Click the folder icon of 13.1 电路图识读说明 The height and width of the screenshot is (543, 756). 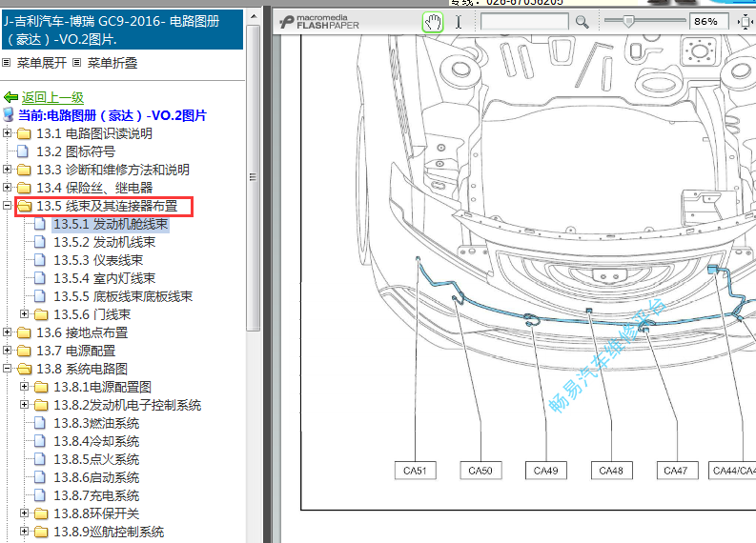click(24, 133)
